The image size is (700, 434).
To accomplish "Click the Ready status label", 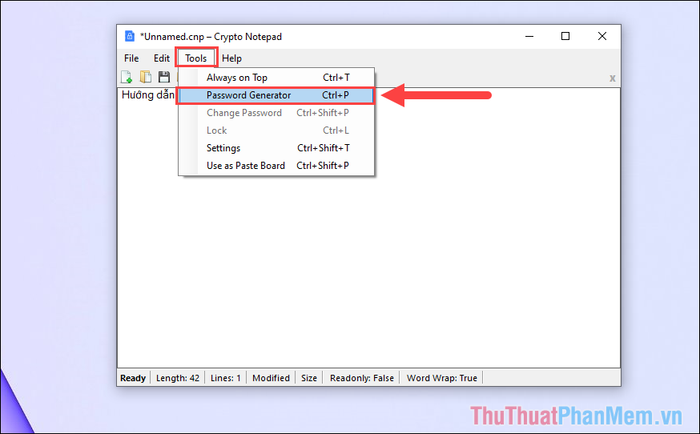I will [133, 378].
